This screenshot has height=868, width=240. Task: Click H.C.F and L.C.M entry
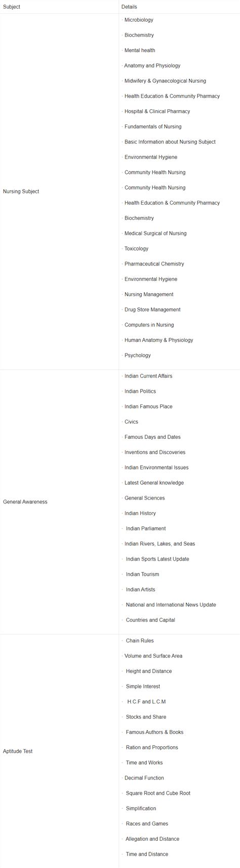point(146,702)
